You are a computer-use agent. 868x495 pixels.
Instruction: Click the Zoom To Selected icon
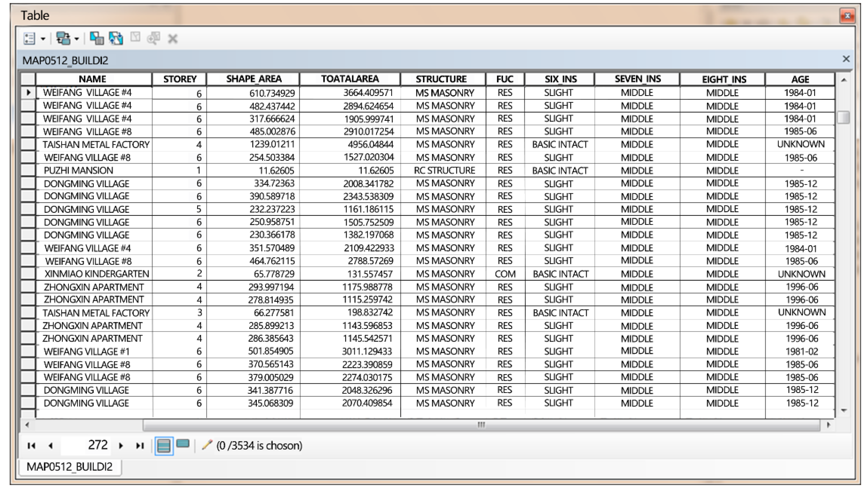tap(153, 38)
